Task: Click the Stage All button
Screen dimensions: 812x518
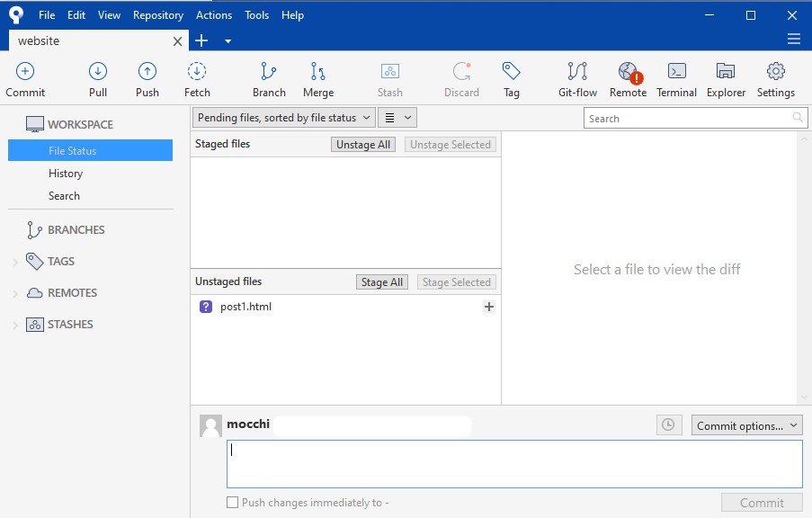Action: point(381,282)
